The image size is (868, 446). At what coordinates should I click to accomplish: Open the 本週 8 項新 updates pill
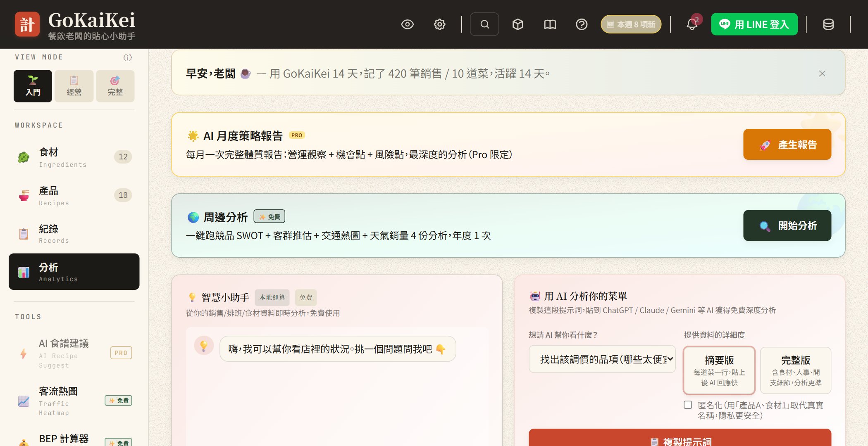(631, 24)
